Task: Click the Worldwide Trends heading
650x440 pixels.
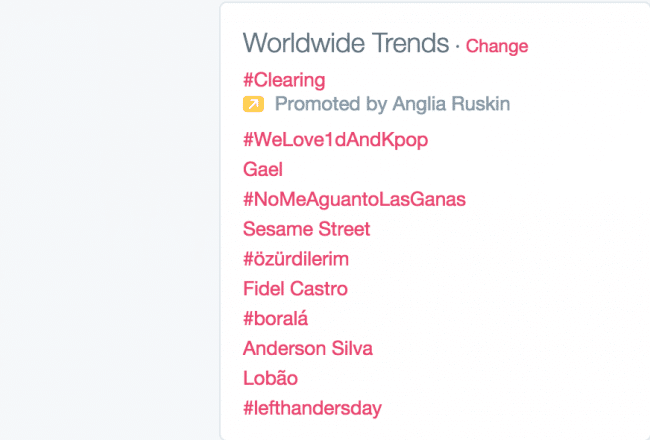Action: [345, 43]
